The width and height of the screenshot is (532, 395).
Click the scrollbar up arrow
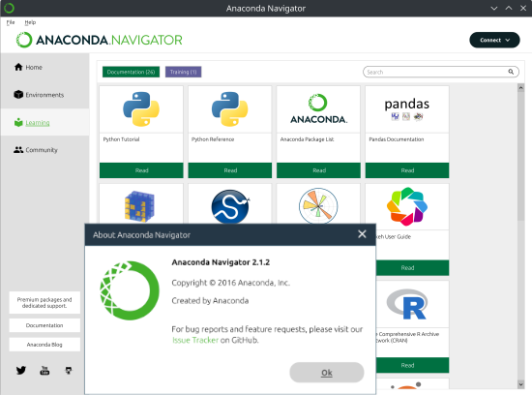point(520,88)
